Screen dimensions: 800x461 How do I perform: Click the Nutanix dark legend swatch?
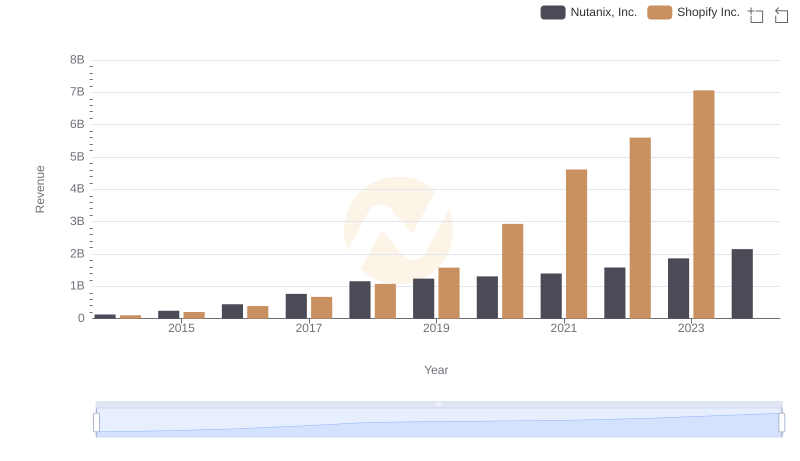553,12
